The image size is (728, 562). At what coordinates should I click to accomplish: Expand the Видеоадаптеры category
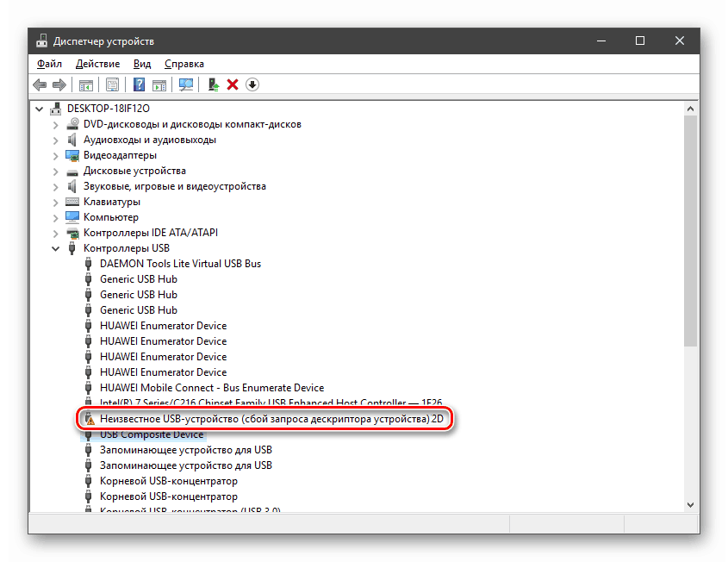56,155
